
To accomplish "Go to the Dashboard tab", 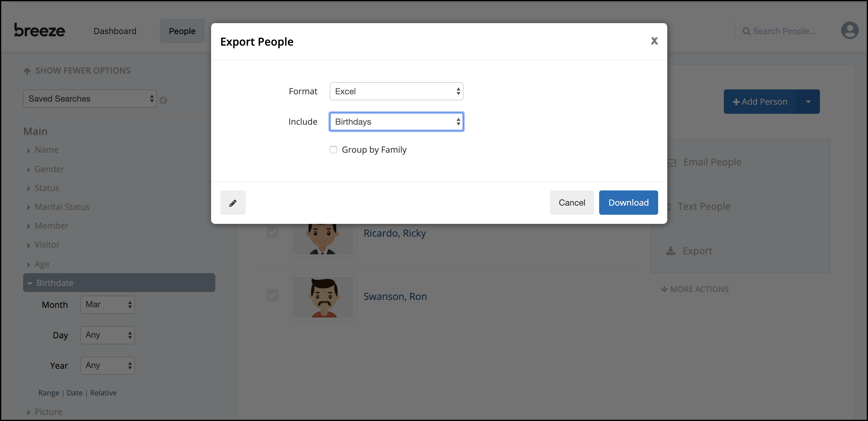I will 115,31.
